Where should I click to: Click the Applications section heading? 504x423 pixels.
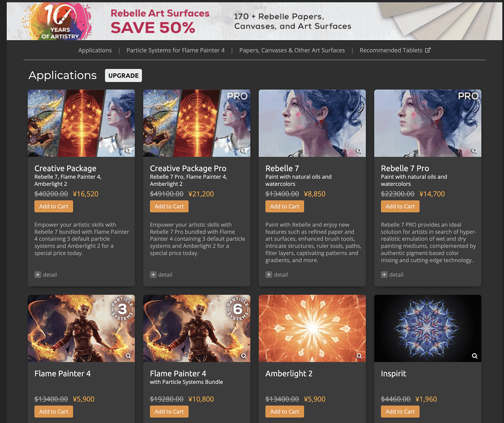63,76
